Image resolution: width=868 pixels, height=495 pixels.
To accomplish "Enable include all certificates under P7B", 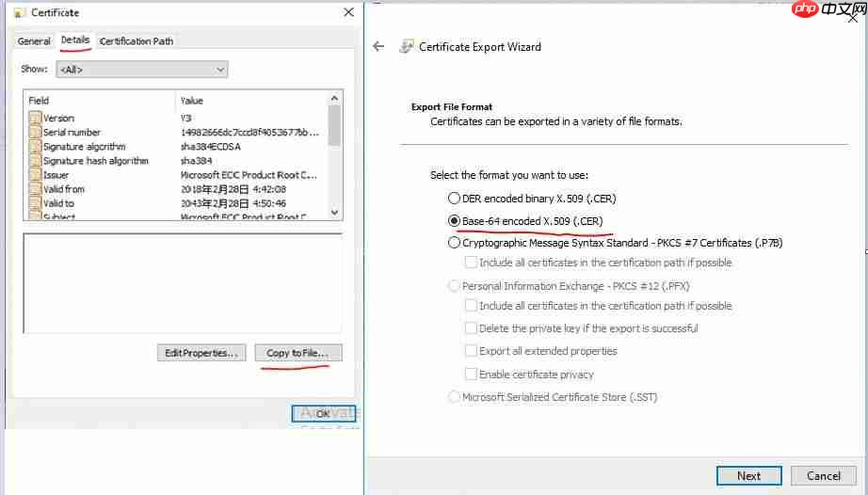I will [472, 263].
